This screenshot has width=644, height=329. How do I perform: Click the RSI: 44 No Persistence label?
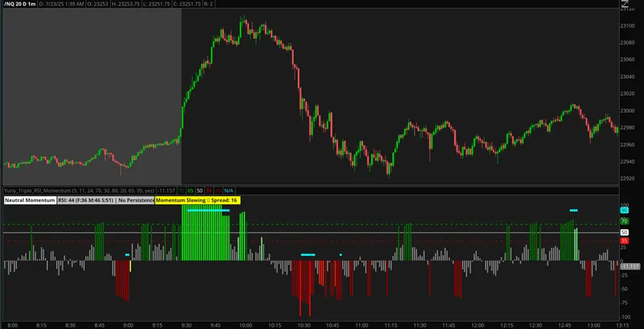106,200
